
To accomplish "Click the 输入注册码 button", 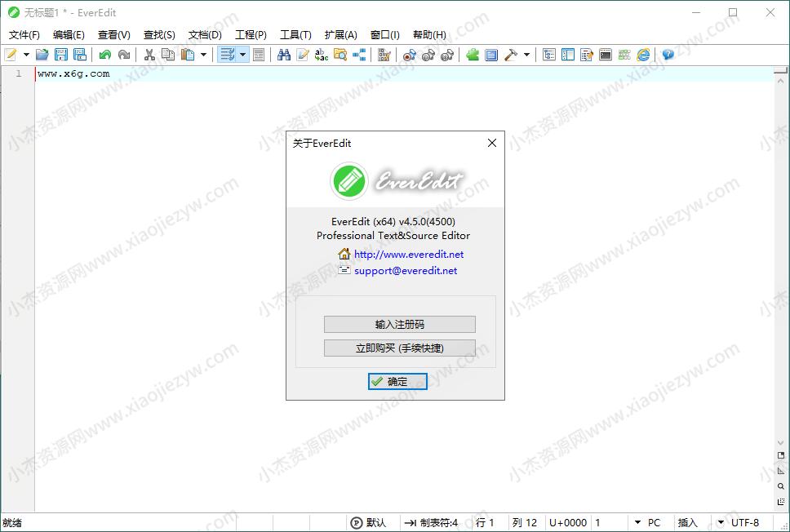I will pyautogui.click(x=400, y=325).
